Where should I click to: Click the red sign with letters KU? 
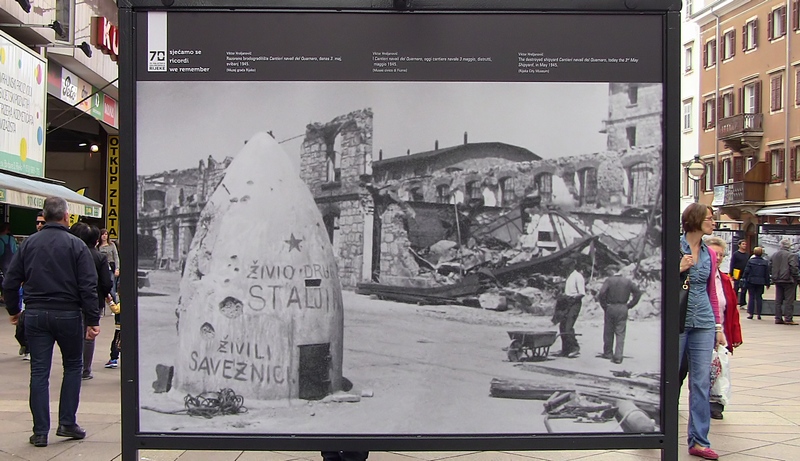(x=104, y=38)
